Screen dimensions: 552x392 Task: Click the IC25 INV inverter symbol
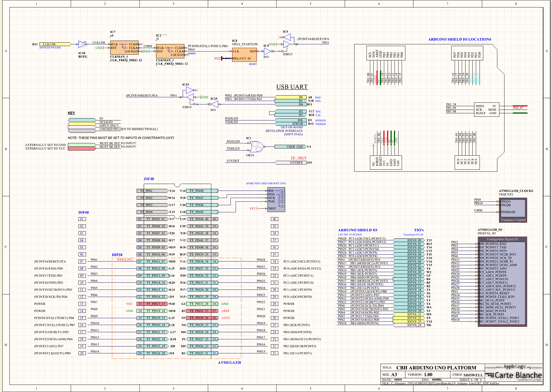tap(214, 104)
